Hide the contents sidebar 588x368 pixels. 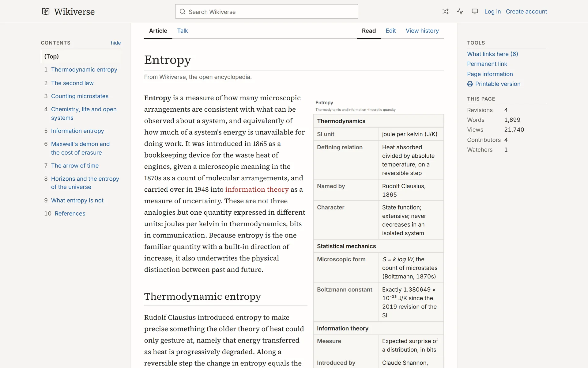coord(116,43)
